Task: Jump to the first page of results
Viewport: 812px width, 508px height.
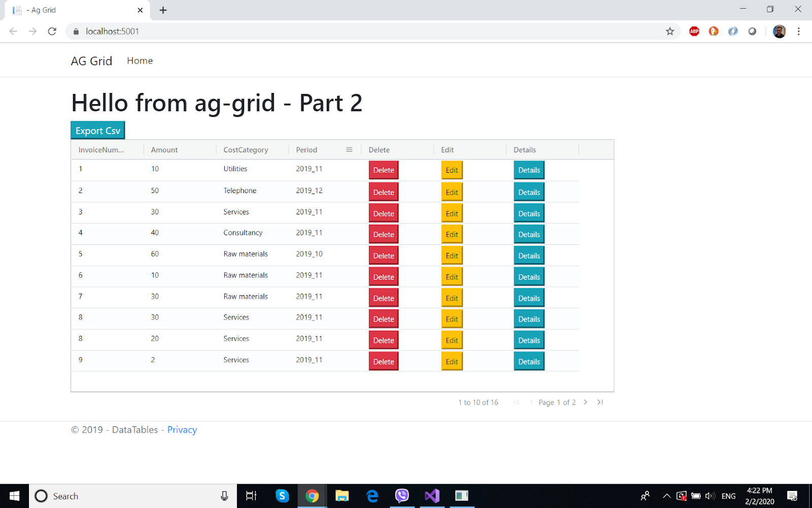Action: tap(517, 402)
